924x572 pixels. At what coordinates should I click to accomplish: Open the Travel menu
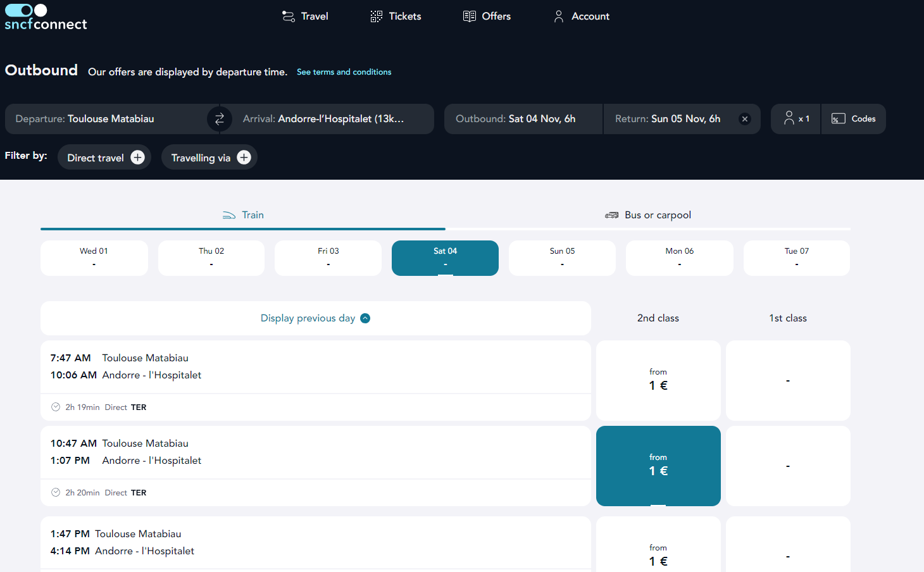[305, 16]
